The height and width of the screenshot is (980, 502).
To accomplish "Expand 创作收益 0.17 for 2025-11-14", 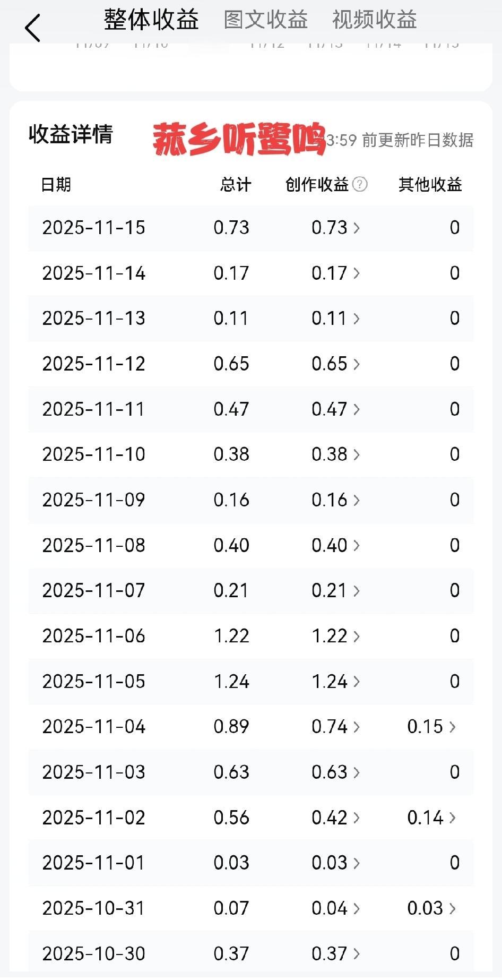I will point(335,273).
